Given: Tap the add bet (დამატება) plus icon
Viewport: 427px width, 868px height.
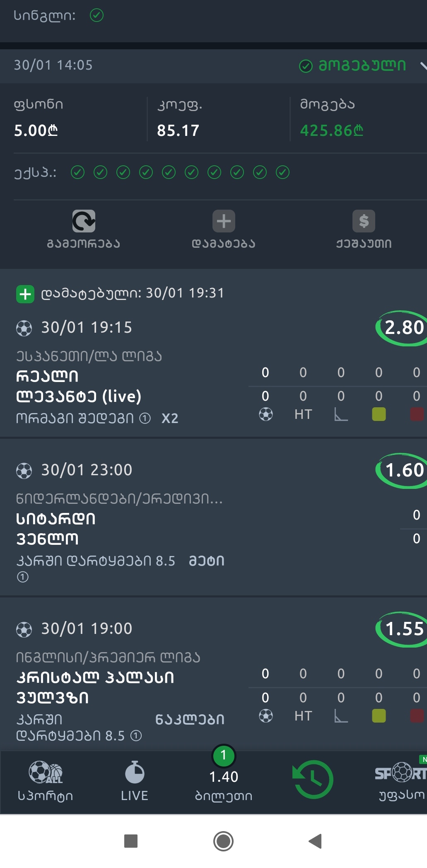Looking at the screenshot, I should click(224, 221).
